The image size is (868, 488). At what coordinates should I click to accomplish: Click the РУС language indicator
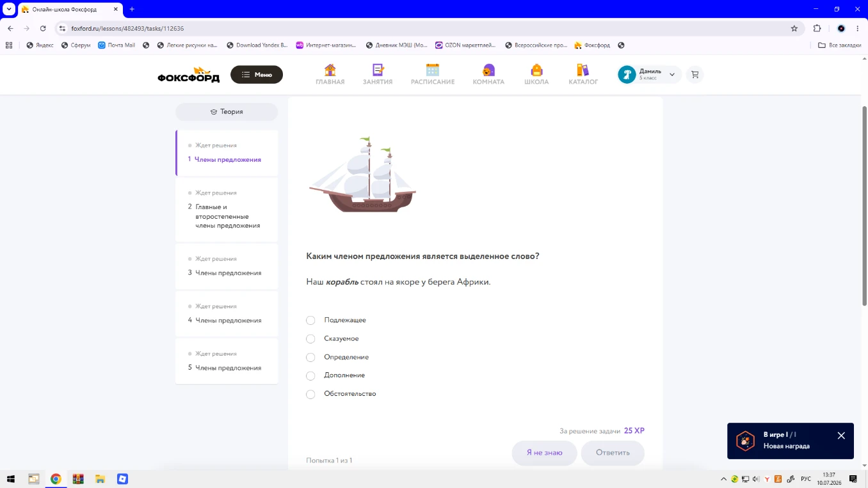(806, 479)
